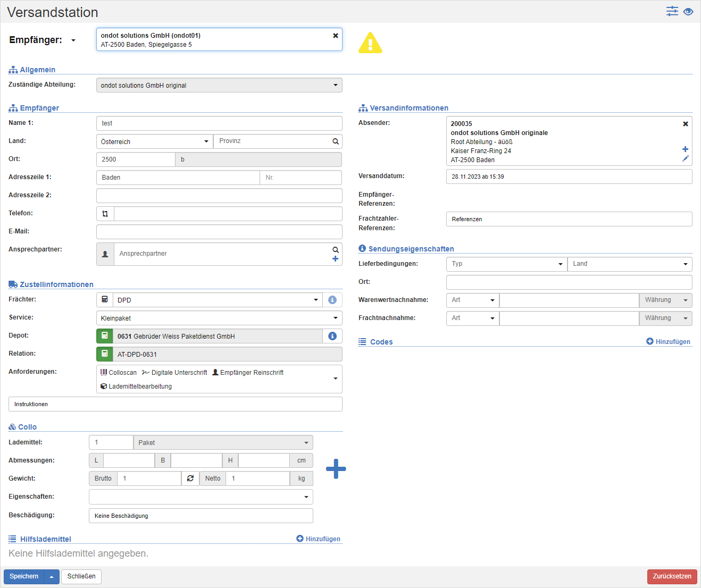Image resolution: width=701 pixels, height=588 pixels.
Task: Toggle the eye visibility icon in header
Action: tap(688, 12)
